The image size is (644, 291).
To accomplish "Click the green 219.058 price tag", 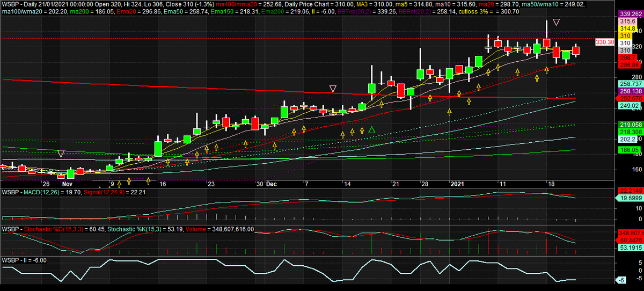I will coord(631,125).
